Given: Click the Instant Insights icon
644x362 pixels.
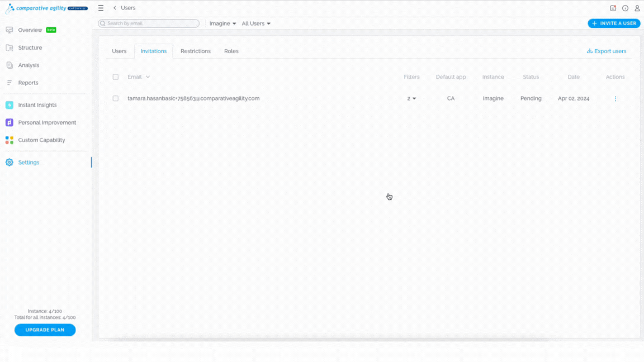Looking at the screenshot, I should (10, 105).
